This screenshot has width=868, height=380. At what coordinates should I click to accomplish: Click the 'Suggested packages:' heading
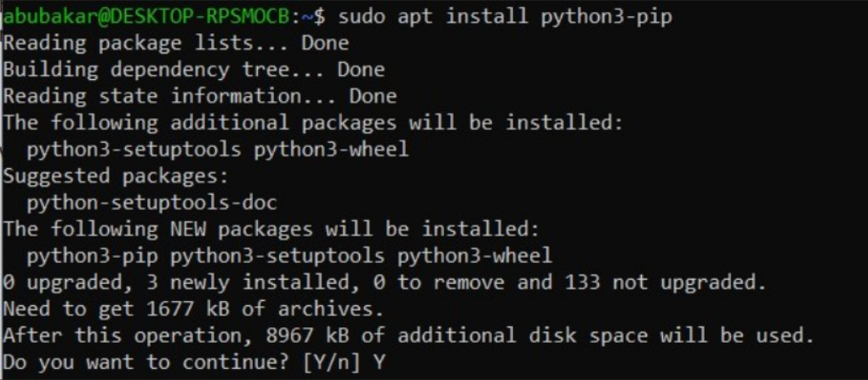pyautogui.click(x=116, y=177)
